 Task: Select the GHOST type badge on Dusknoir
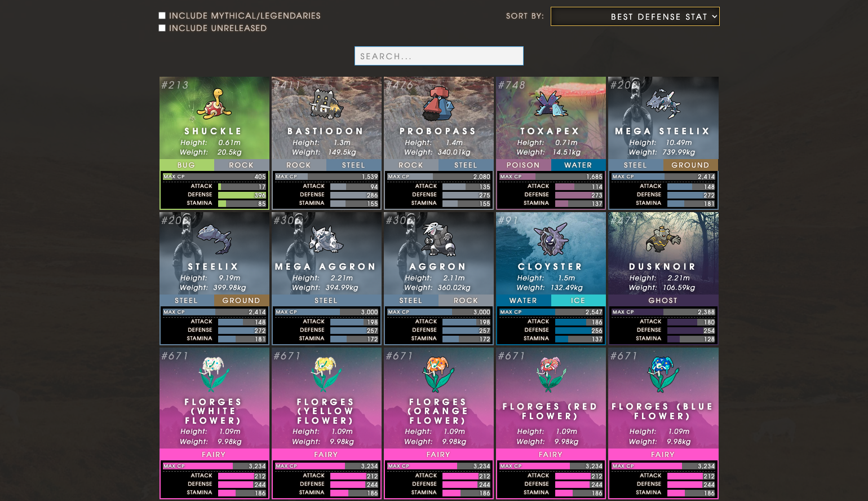[663, 300]
